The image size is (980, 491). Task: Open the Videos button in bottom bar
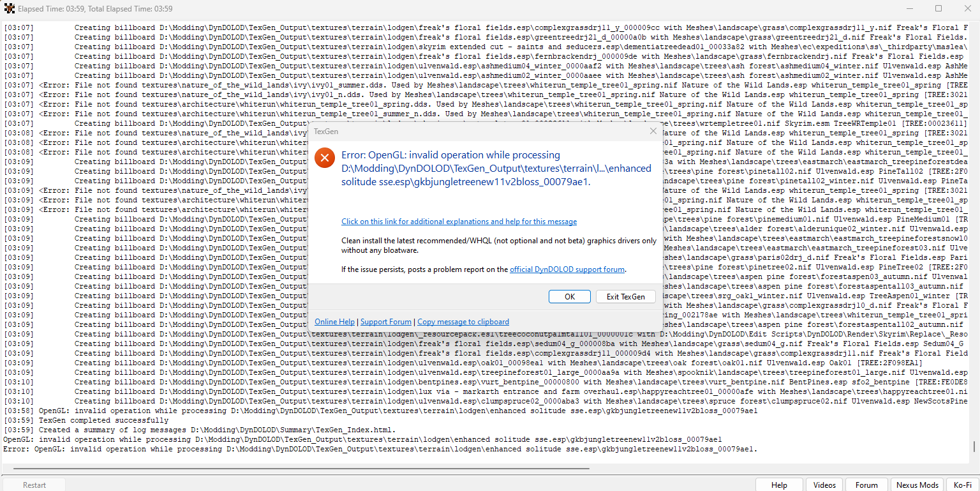click(x=824, y=485)
